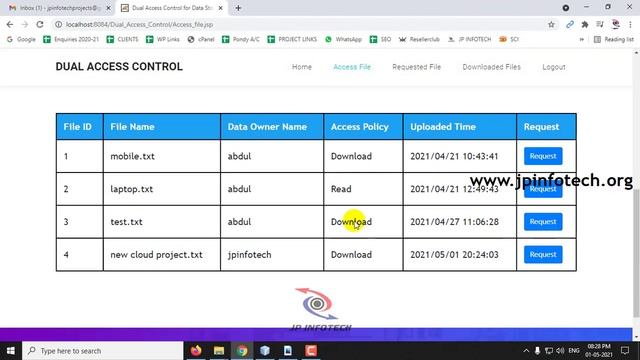
Task: Expand the bookmarks overflow chevron
Action: point(582,39)
